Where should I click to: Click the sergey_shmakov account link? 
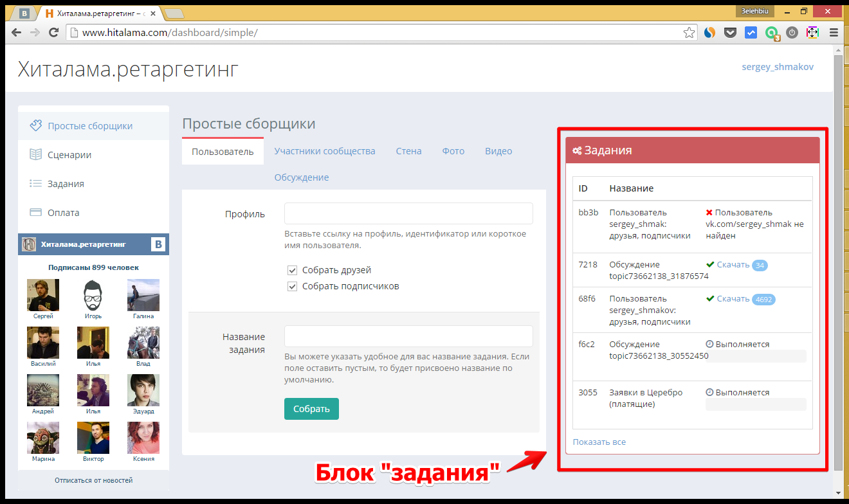coord(778,67)
